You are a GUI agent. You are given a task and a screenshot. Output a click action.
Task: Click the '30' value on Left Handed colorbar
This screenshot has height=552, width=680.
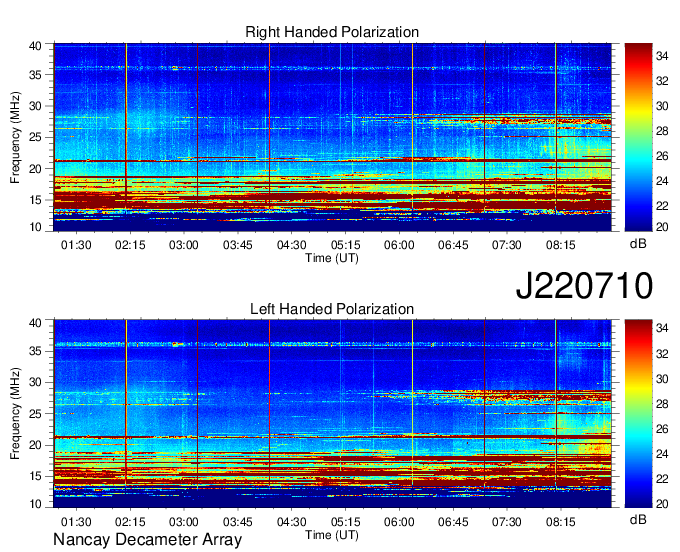click(x=662, y=379)
